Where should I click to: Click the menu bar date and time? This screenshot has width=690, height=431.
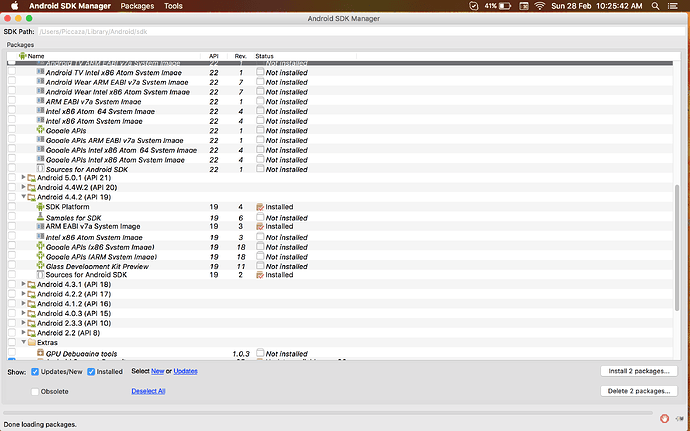[x=597, y=6]
